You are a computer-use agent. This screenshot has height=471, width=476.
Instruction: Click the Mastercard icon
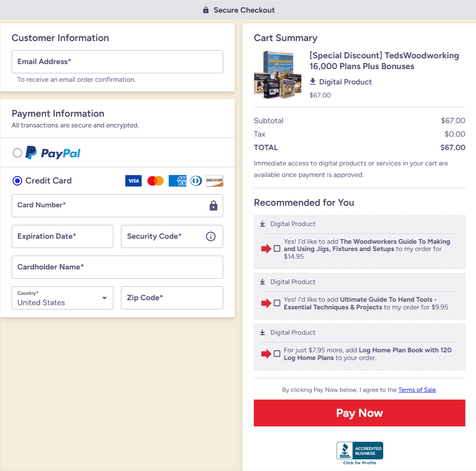tap(155, 180)
